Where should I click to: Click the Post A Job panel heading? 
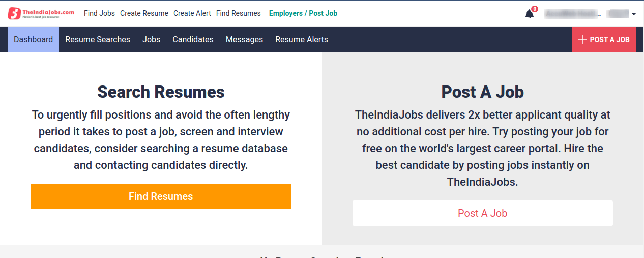click(x=482, y=92)
